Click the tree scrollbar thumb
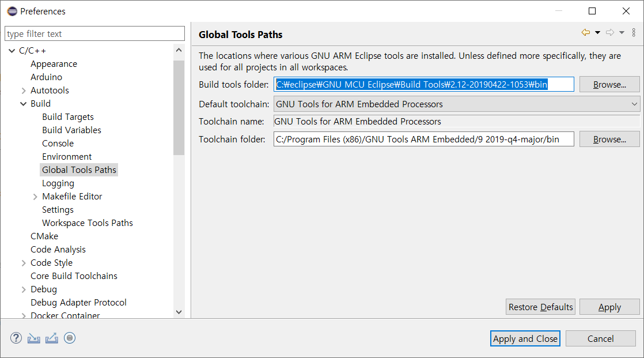This screenshot has height=358, width=644. coord(179,108)
